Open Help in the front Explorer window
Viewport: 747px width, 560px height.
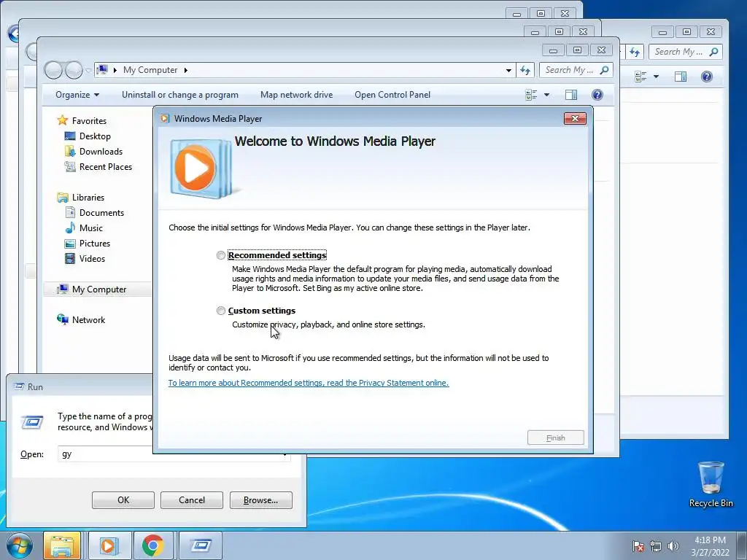tap(597, 95)
